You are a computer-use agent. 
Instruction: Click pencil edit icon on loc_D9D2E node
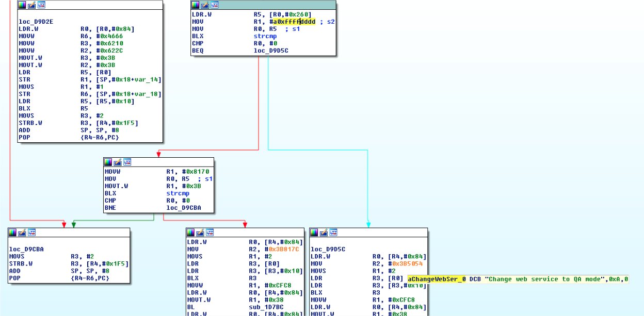pos(31,5)
